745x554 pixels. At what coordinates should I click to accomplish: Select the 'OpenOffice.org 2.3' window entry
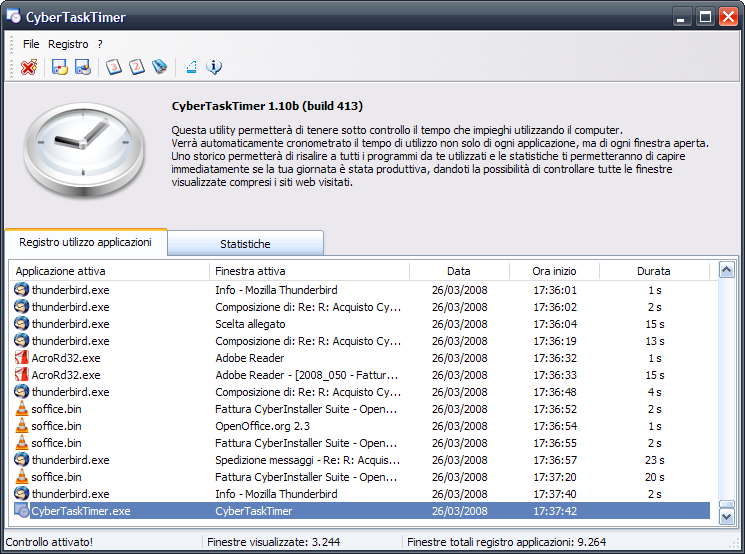[262, 426]
